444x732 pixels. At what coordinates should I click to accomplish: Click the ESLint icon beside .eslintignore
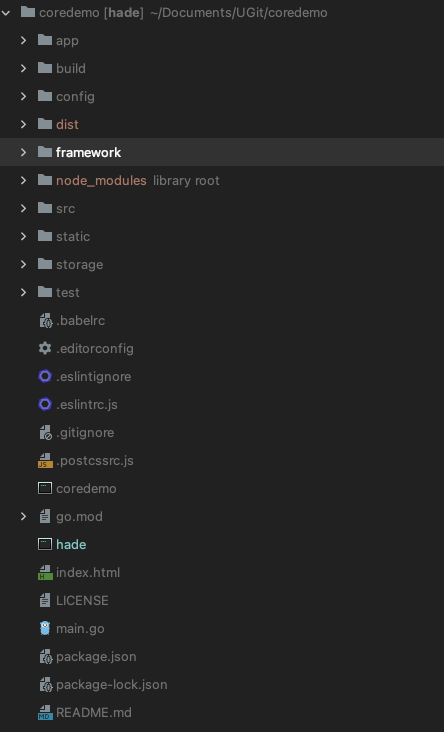pos(45,376)
